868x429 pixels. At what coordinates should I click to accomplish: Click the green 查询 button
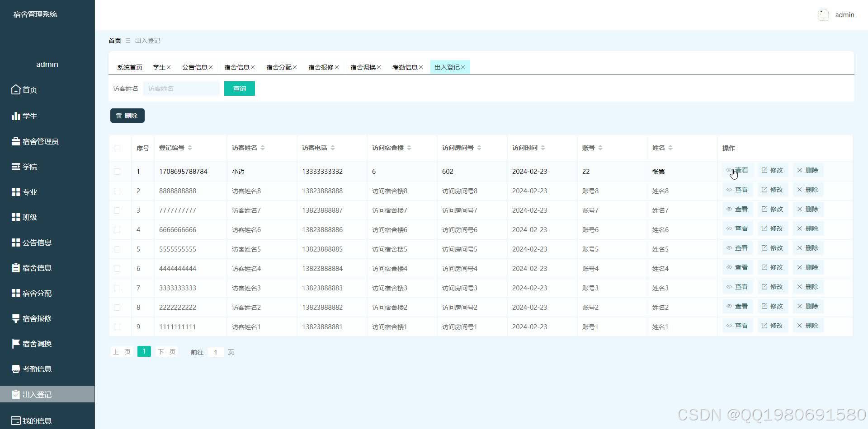[x=240, y=89]
